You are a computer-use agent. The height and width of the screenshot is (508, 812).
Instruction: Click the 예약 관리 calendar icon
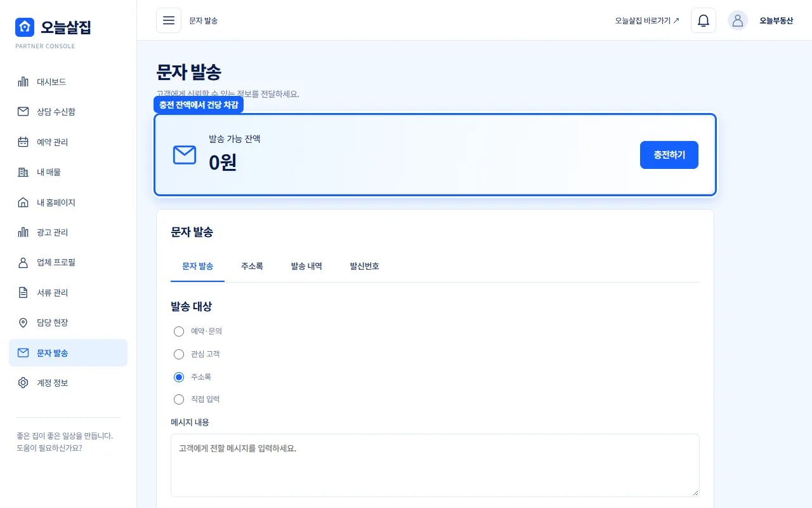pyautogui.click(x=23, y=142)
